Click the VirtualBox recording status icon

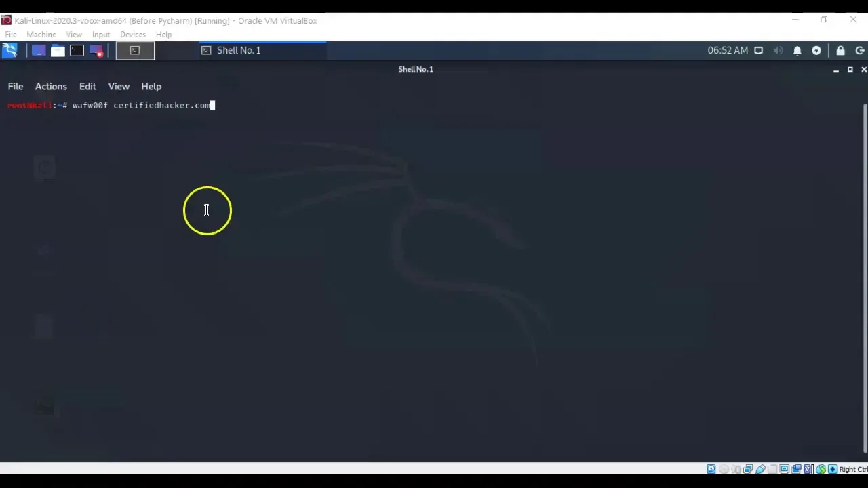click(x=796, y=469)
